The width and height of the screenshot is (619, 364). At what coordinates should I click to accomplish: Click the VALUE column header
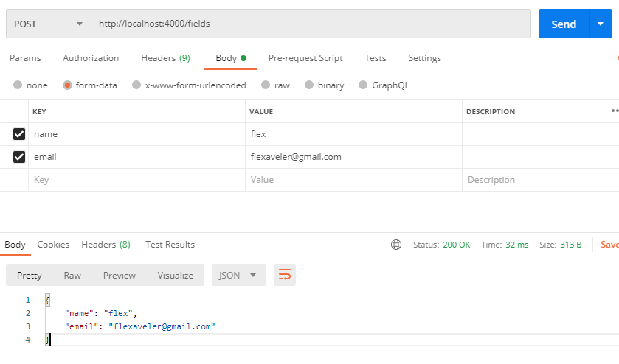[261, 111]
